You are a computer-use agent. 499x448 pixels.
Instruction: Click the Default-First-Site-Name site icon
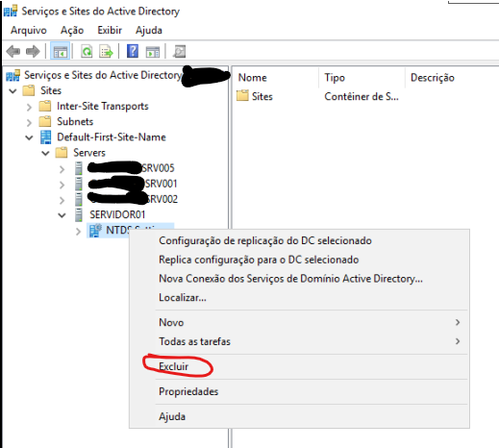pyautogui.click(x=45, y=137)
